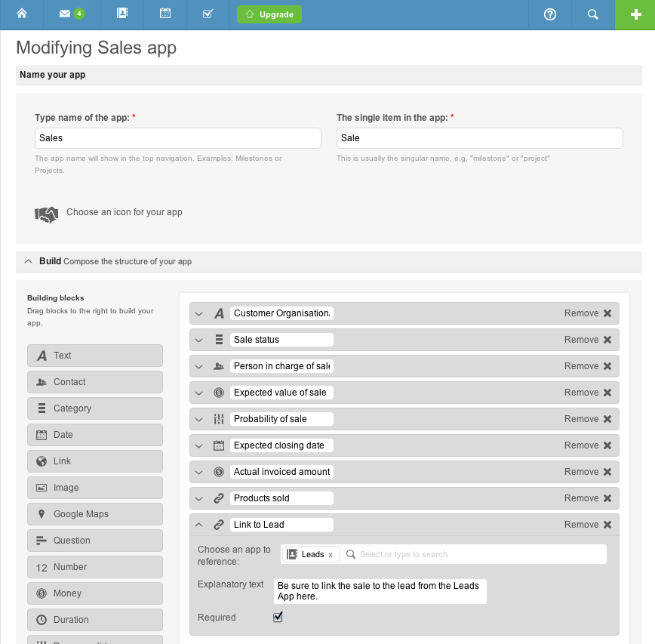The width and height of the screenshot is (655, 644).
Task: Open help question mark icon
Action: pyautogui.click(x=549, y=14)
